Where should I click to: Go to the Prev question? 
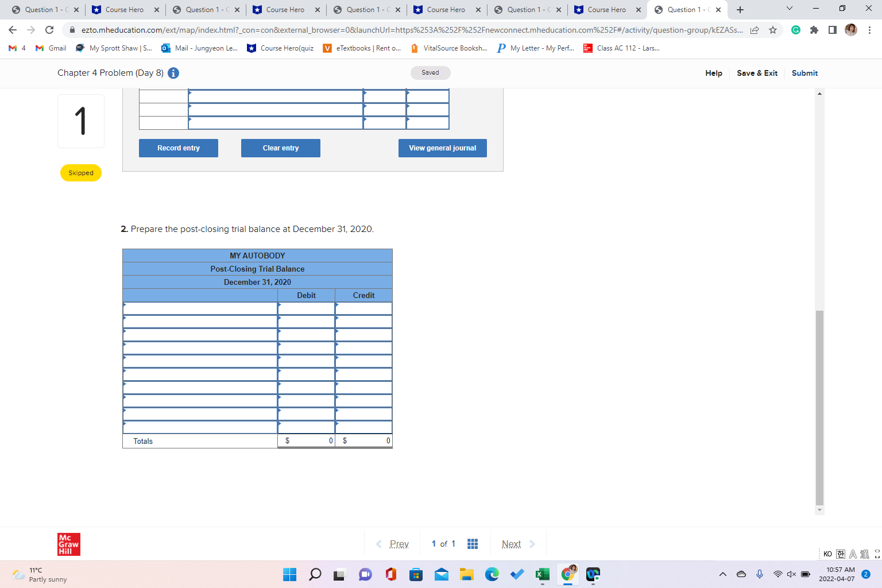click(392, 544)
